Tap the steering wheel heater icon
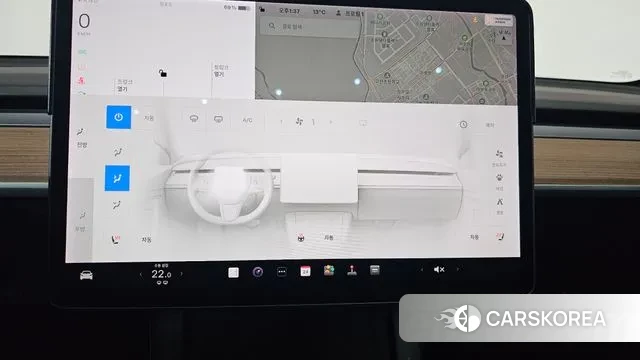 coord(301,238)
